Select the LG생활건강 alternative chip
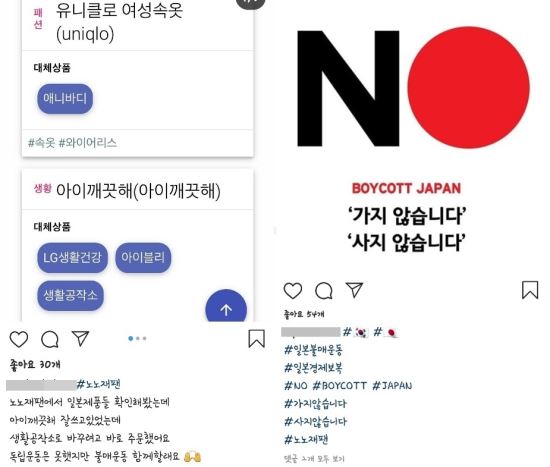Screen dimensions: 550x467 pos(72,258)
